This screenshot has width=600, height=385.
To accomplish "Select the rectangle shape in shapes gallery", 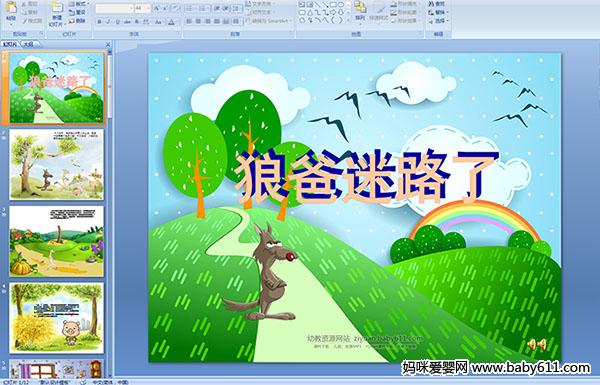I will pyautogui.click(x=333, y=5).
